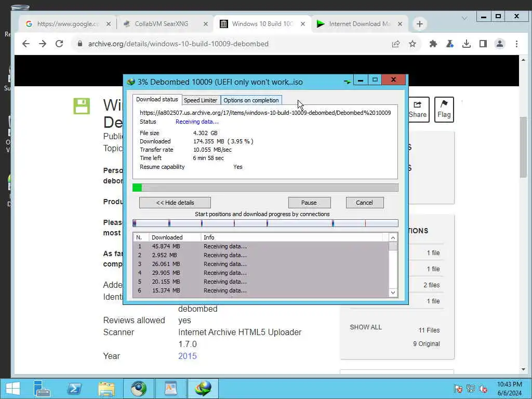Screen dimensions: 532x399
Task: Click the Info column header
Action: point(292,237)
